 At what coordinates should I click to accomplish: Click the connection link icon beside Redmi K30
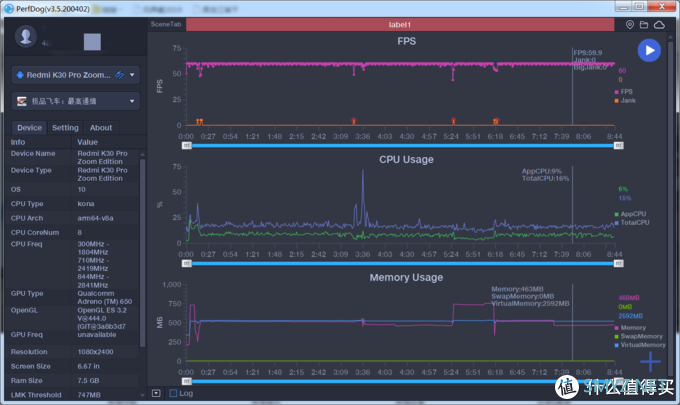coord(119,75)
